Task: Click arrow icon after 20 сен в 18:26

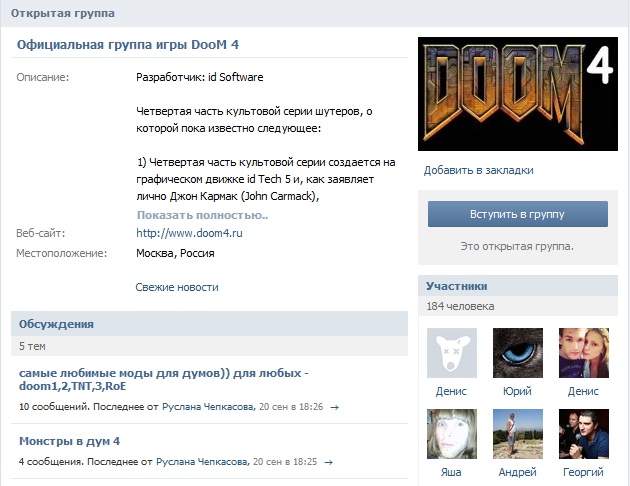Action: pos(334,407)
